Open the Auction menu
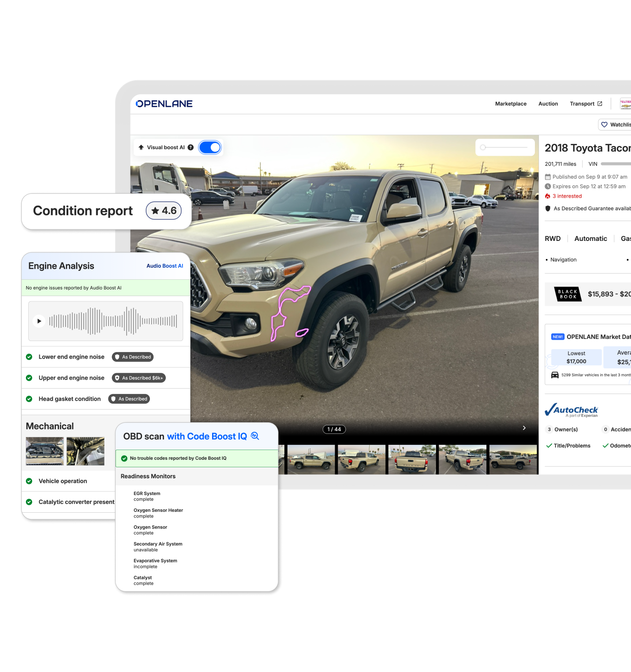The image size is (631, 672). (x=548, y=104)
